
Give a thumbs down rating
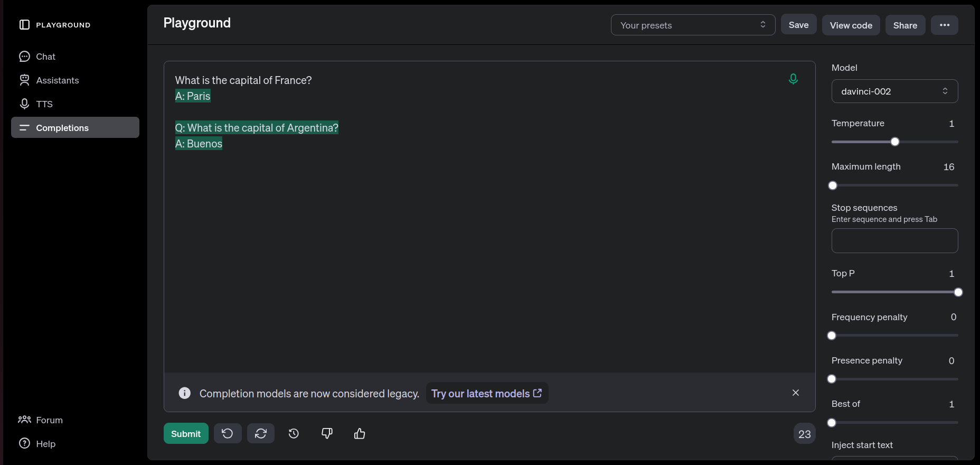point(327,434)
